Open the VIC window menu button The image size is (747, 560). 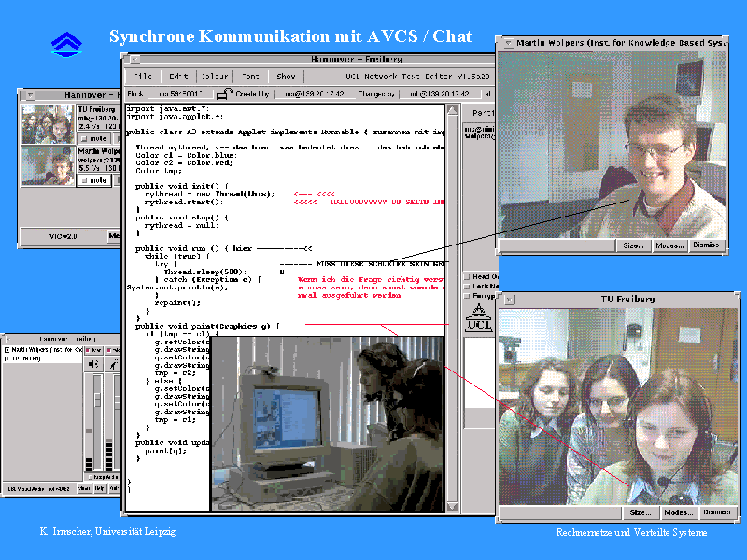(31, 95)
